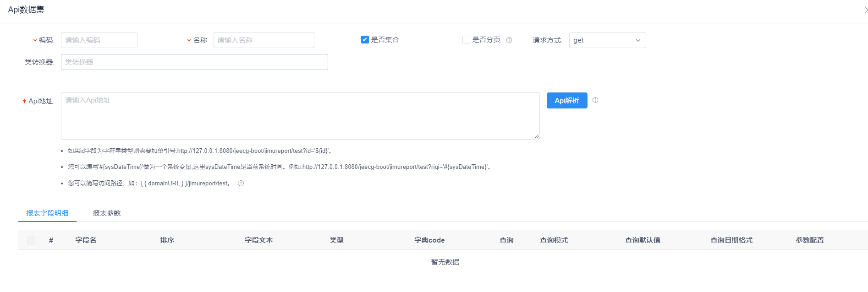Click the 查询日期格式 column header

pos(731,240)
